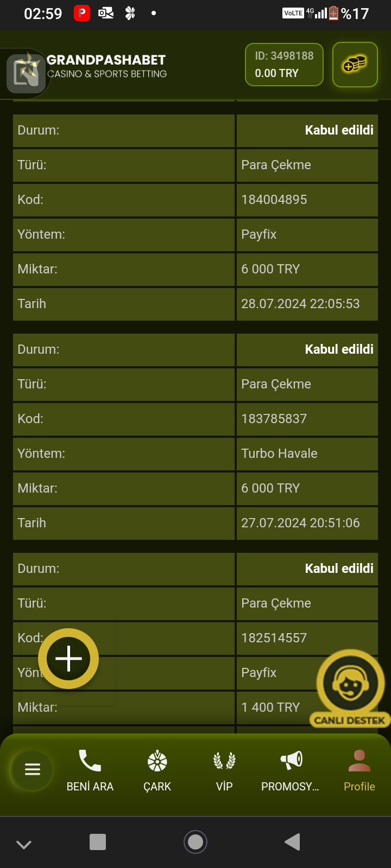Tap the date 28.07.2024 22:05:53 cell
Viewport: 391px width, 868px height.
(300, 304)
